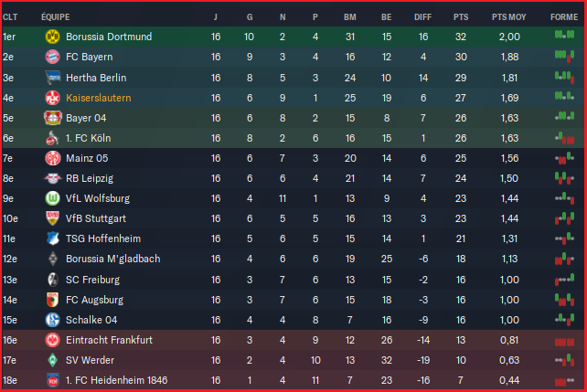Click VfB Stuttgart's form indicator bars
The image size is (587, 392).
(x=565, y=218)
